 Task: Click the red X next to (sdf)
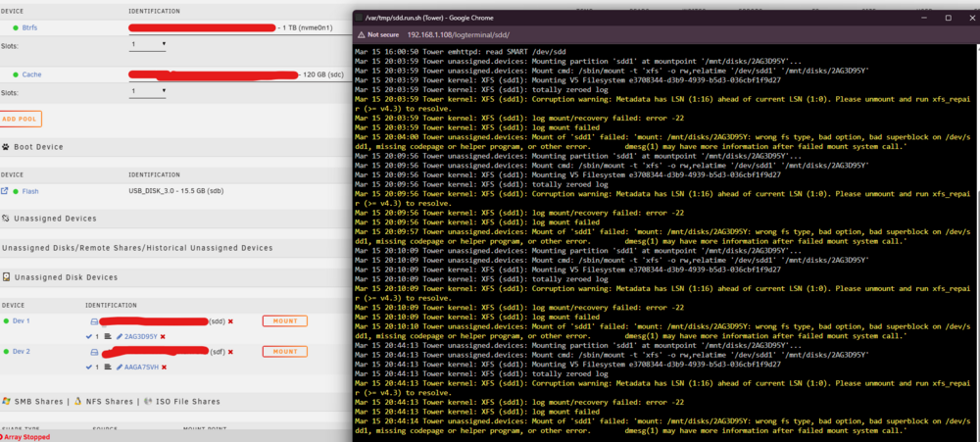[x=230, y=352]
